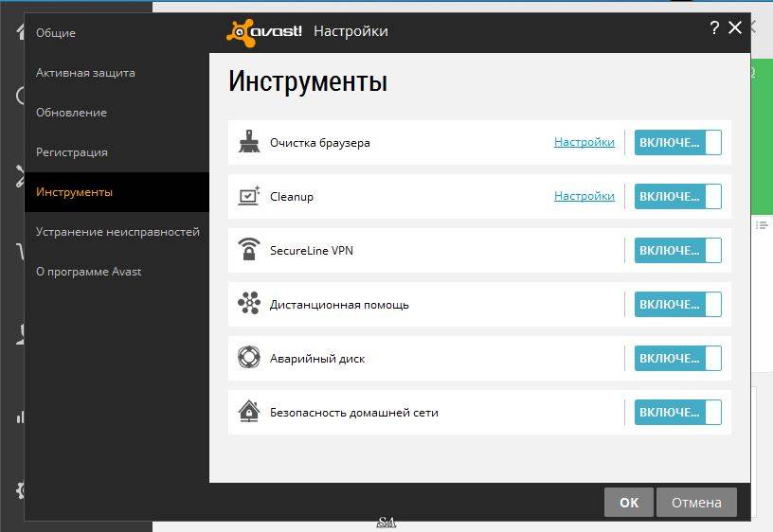Switch off the Аварийный диск toggle
The height and width of the screenshot is (532, 773).
click(x=678, y=358)
